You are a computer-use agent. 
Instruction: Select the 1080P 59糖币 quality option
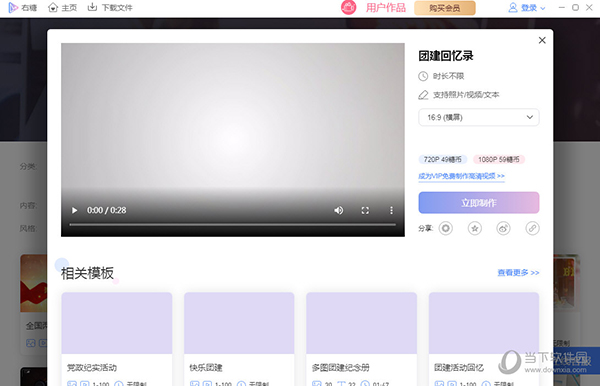click(499, 159)
